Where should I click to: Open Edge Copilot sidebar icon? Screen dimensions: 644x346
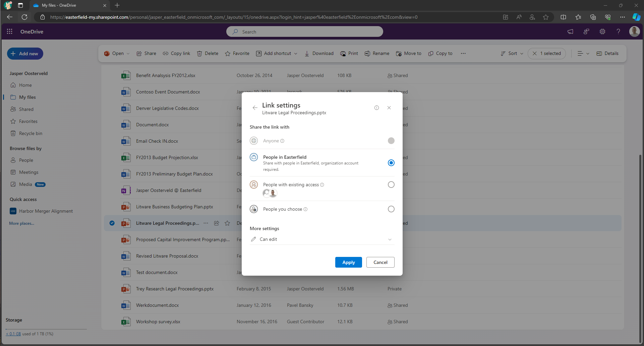point(636,17)
